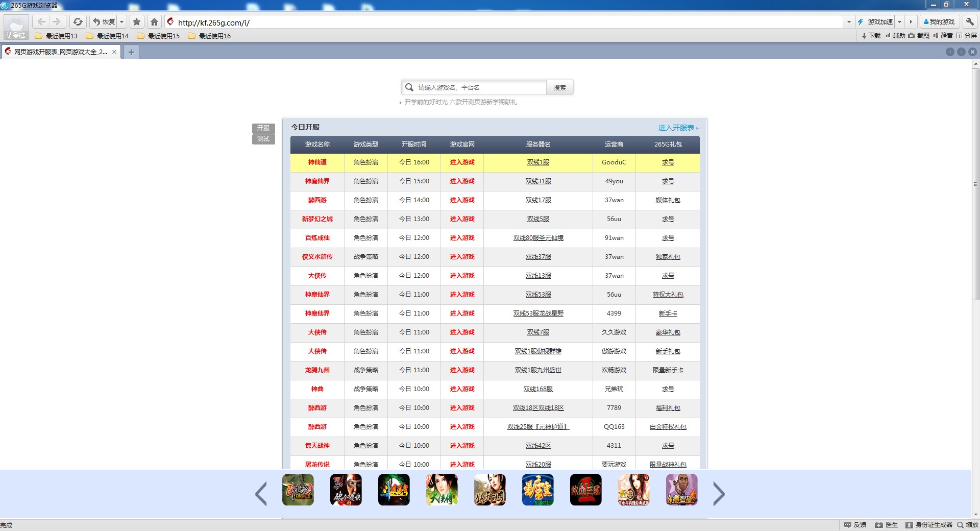Expand the address bar history dropdown
The height and width of the screenshot is (531, 980).
[x=849, y=22]
